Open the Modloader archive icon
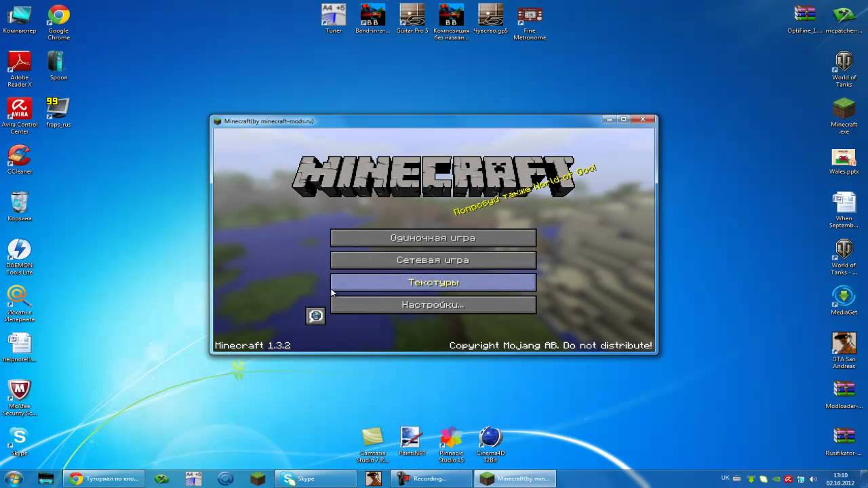This screenshot has height=488, width=868. [844, 394]
